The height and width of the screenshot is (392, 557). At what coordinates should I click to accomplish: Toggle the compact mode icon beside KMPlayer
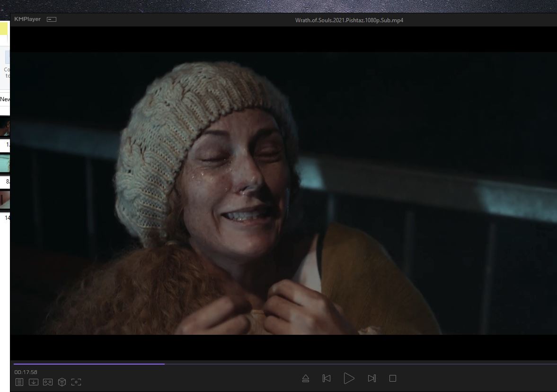pos(52,19)
